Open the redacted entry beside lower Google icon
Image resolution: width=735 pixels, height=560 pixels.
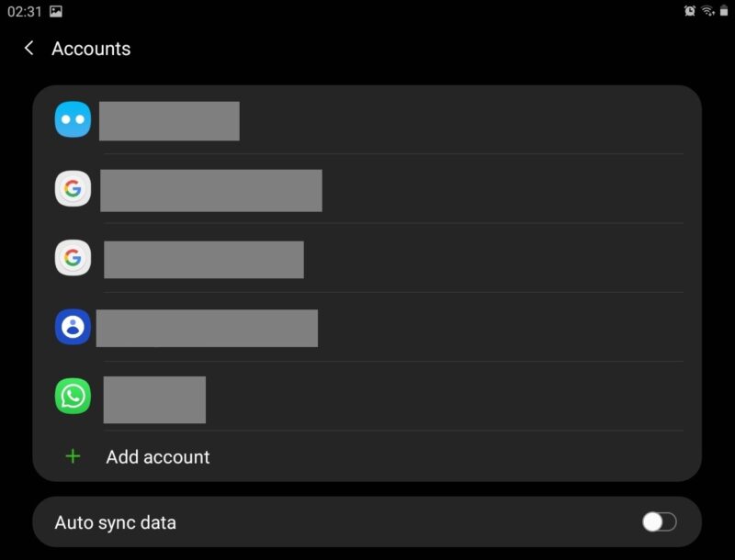coord(204,260)
